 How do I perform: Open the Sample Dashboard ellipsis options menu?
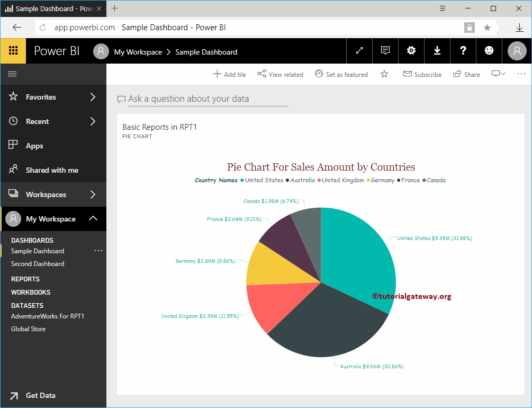coord(98,251)
